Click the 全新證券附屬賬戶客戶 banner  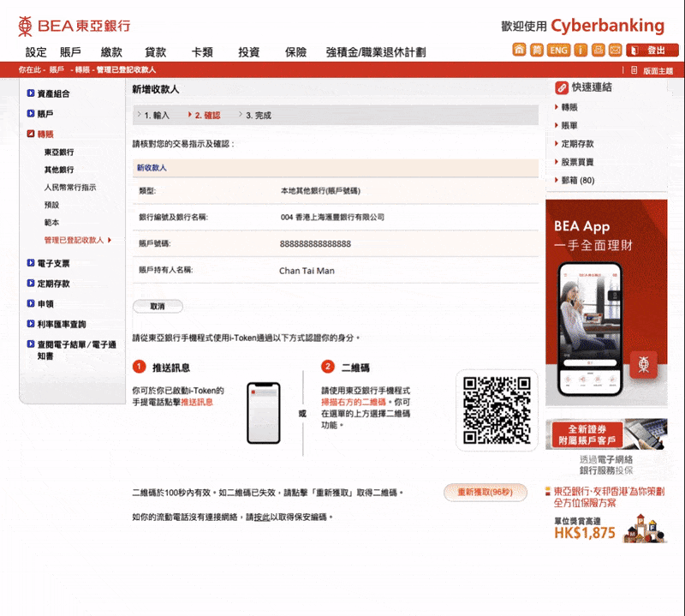pos(606,434)
